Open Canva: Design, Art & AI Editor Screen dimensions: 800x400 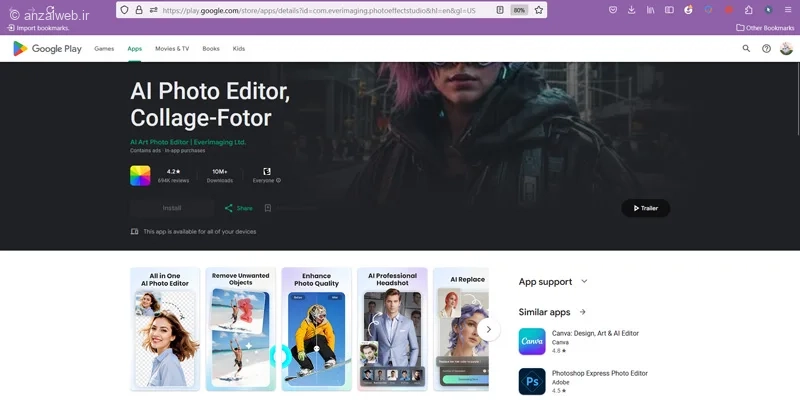click(595, 333)
